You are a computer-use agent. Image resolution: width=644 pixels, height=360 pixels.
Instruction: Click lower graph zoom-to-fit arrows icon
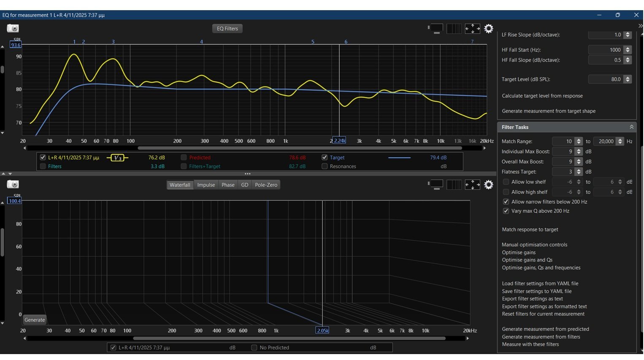click(472, 184)
